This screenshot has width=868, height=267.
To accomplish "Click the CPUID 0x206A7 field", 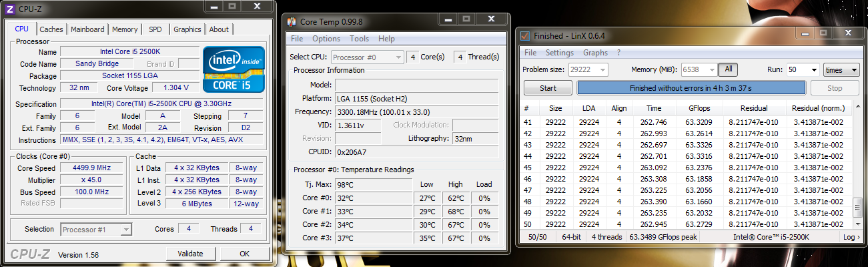I will tap(416, 152).
